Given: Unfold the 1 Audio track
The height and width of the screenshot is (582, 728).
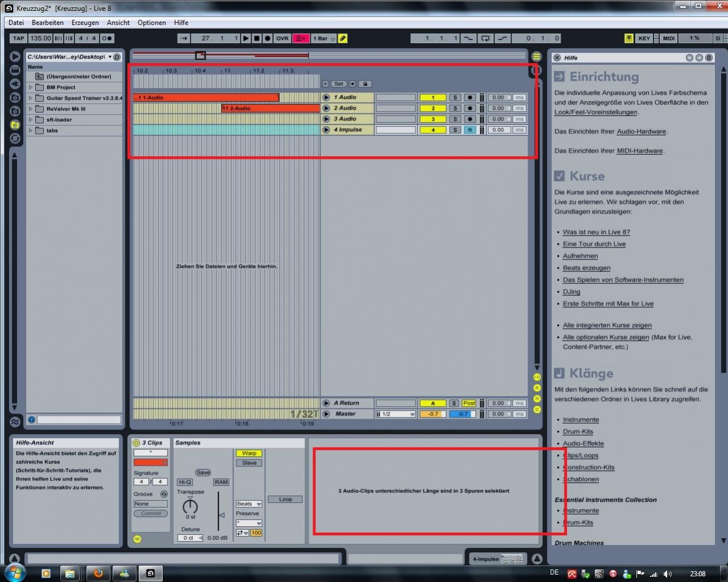Looking at the screenshot, I should (326, 97).
